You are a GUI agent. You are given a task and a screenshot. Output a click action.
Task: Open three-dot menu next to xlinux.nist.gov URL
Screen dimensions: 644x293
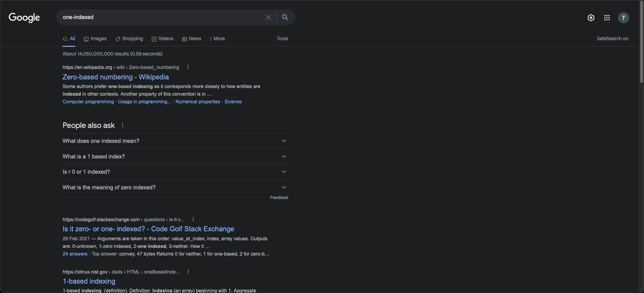(188, 272)
